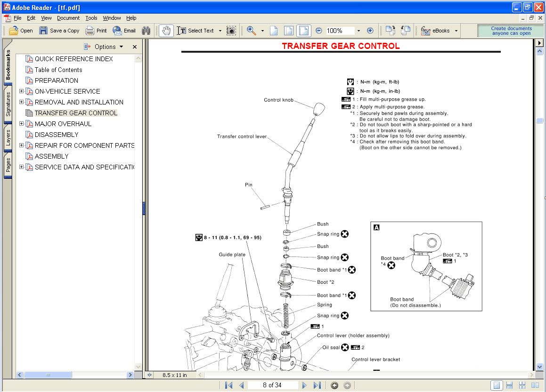Screen dimensions: 546x392
Task: Click the Open folder icon
Action: coord(14,31)
